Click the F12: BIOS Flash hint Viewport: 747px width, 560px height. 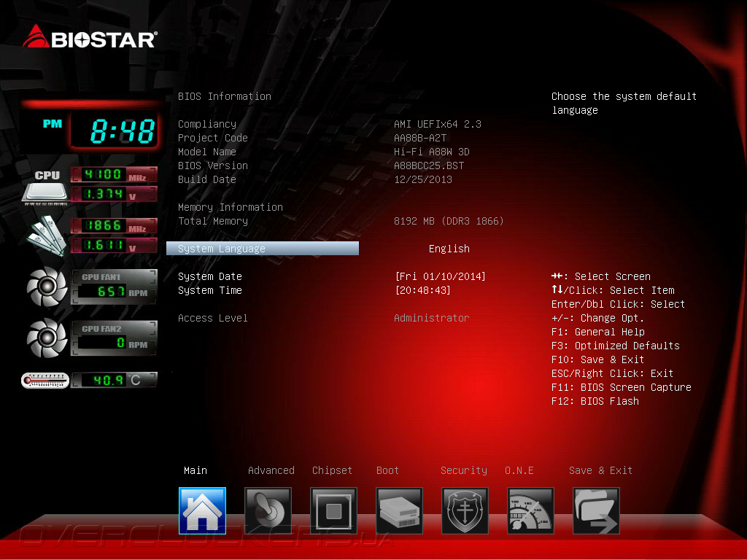[595, 401]
